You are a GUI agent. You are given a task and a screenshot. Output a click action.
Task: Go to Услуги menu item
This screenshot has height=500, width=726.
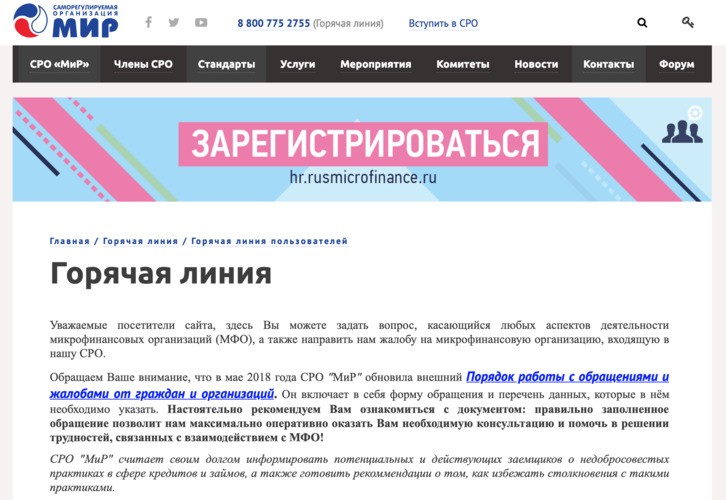coord(297,64)
